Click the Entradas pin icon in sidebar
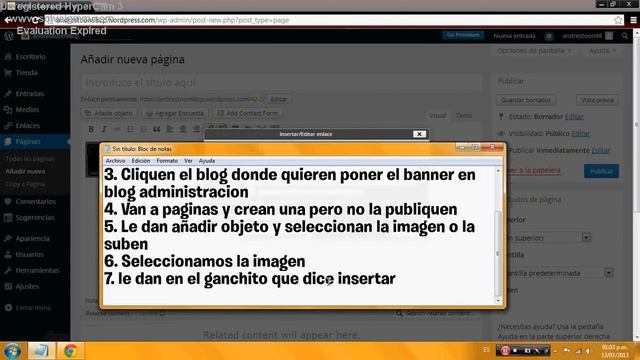 (x=8, y=94)
